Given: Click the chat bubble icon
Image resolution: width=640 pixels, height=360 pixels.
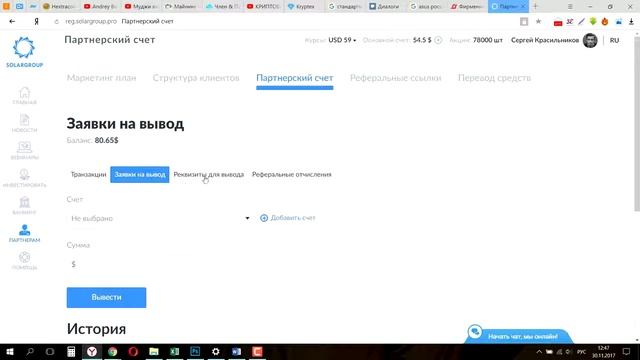Looking at the screenshot, I should pos(475,331).
